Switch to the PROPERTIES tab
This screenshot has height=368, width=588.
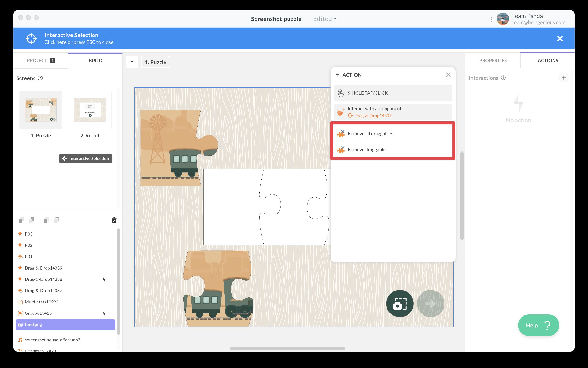pos(493,60)
